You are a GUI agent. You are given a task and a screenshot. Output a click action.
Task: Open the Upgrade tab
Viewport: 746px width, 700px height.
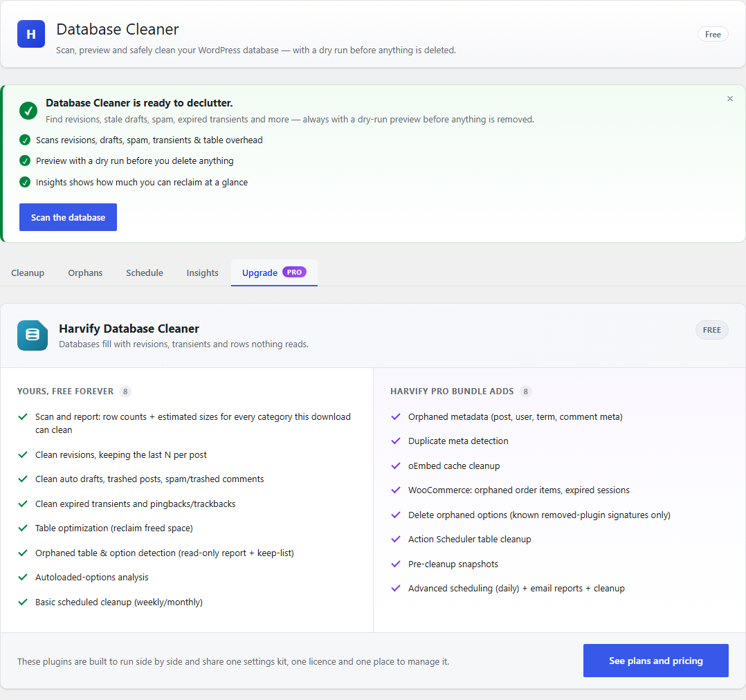pos(274,273)
